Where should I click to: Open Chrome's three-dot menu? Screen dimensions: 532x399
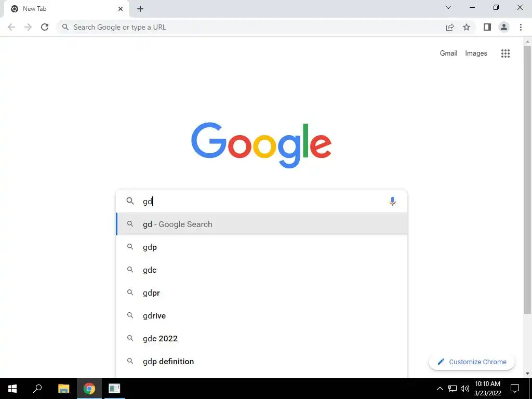coord(521,27)
